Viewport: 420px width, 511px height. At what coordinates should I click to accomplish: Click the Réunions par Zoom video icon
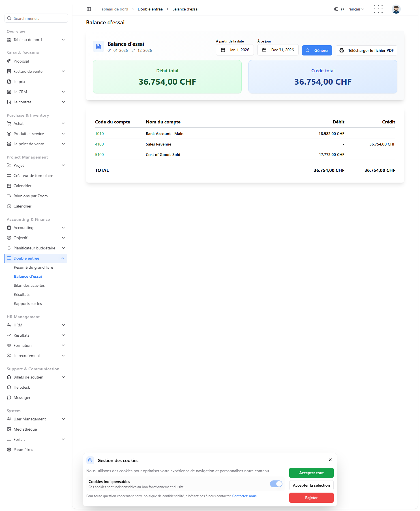[x=9, y=196]
